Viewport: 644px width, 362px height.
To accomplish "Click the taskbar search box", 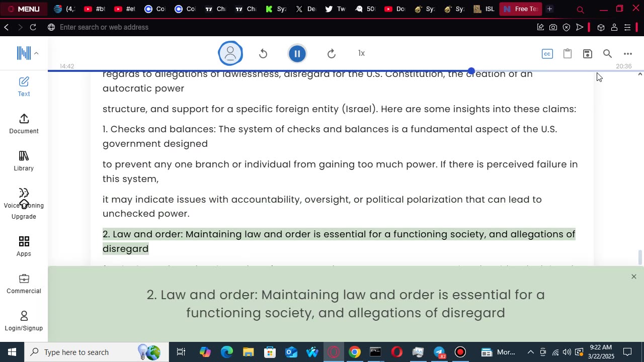I will 96,352.
